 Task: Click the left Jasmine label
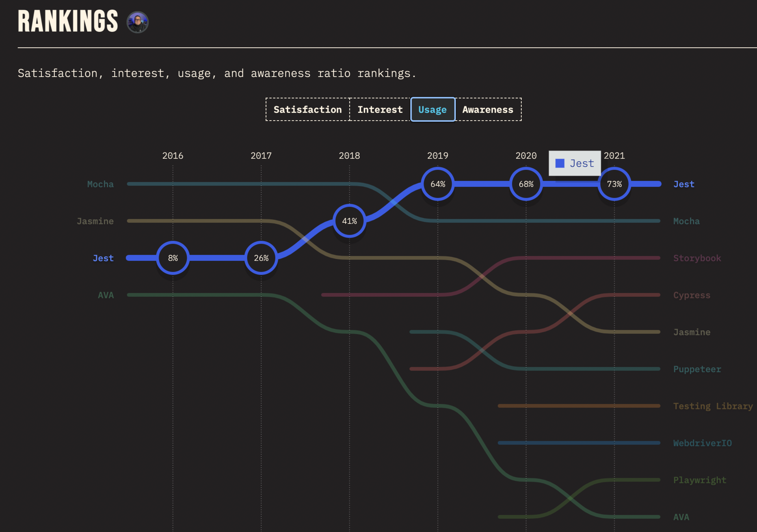click(x=95, y=221)
